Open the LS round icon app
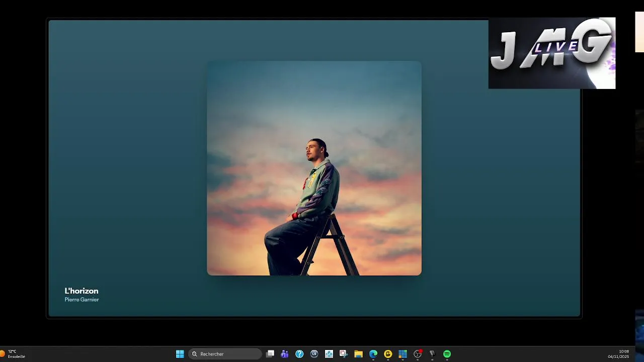This screenshot has height=362, width=644. pos(314,354)
